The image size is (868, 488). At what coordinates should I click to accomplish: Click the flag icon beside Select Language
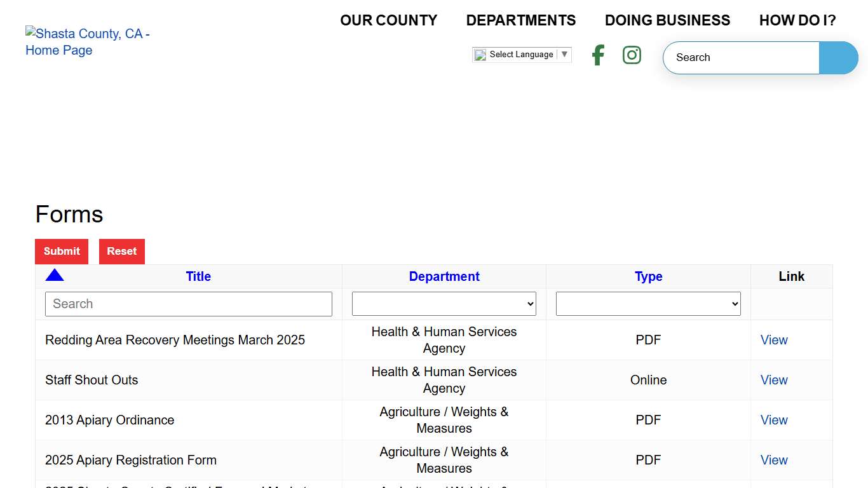click(x=480, y=54)
